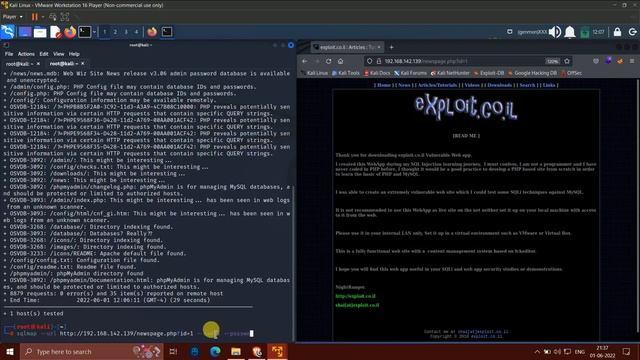Switch to workspace 1
Viewport: 640px width, 360px height.
[104, 32]
